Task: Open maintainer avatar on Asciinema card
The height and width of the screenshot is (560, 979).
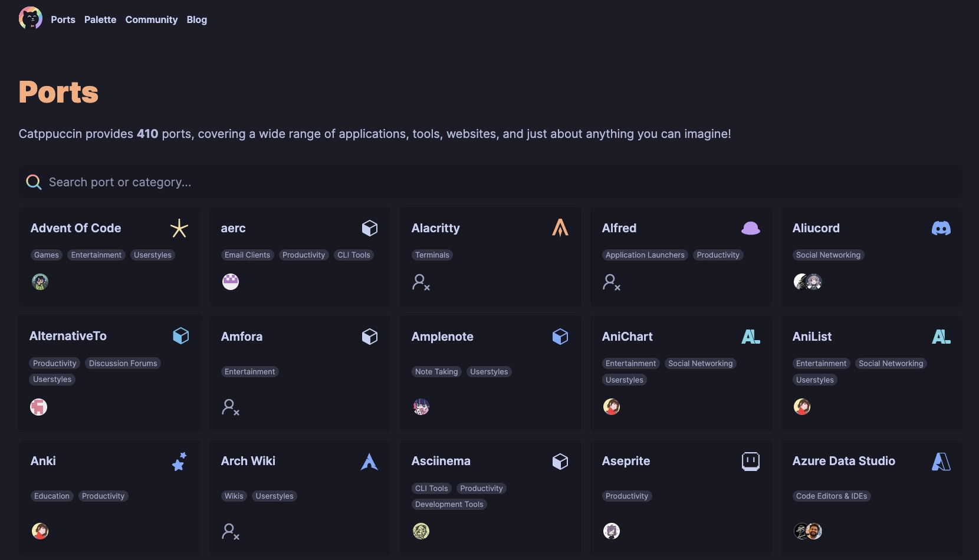Action: point(421,531)
